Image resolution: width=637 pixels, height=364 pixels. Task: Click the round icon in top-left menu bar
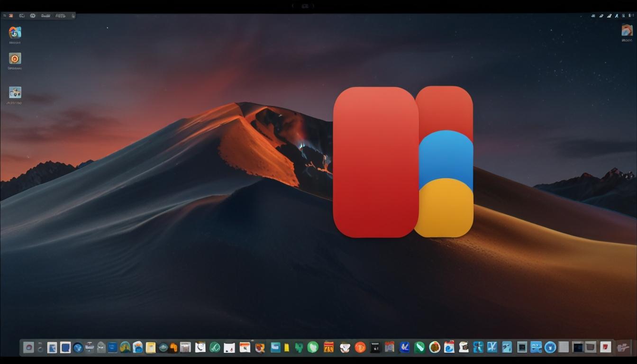coord(33,16)
